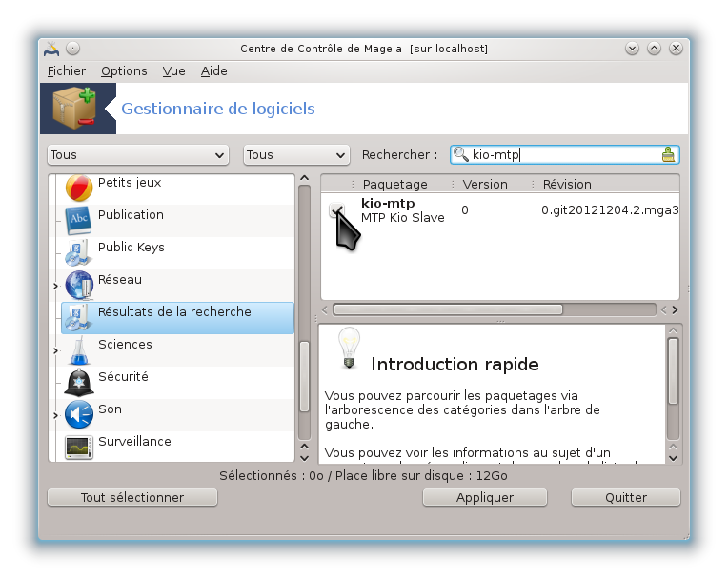The image size is (728, 578).
Task: Open the Vue menu
Action: coord(173,71)
